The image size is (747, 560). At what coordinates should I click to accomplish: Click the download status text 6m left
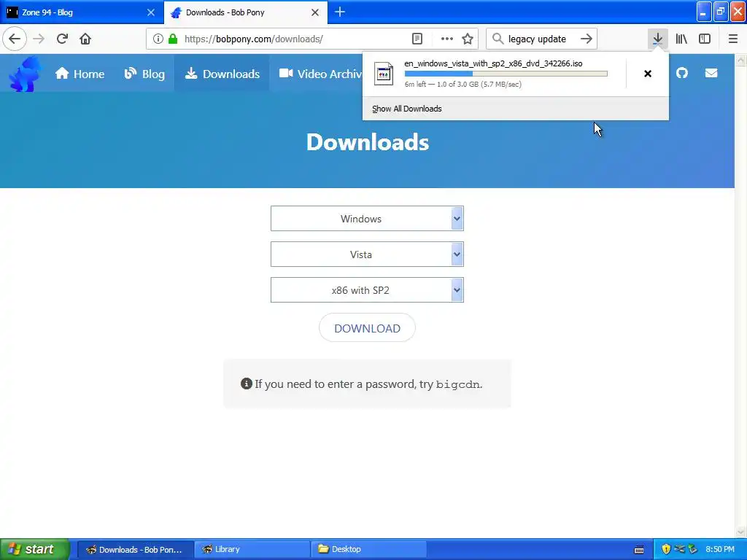pos(463,85)
